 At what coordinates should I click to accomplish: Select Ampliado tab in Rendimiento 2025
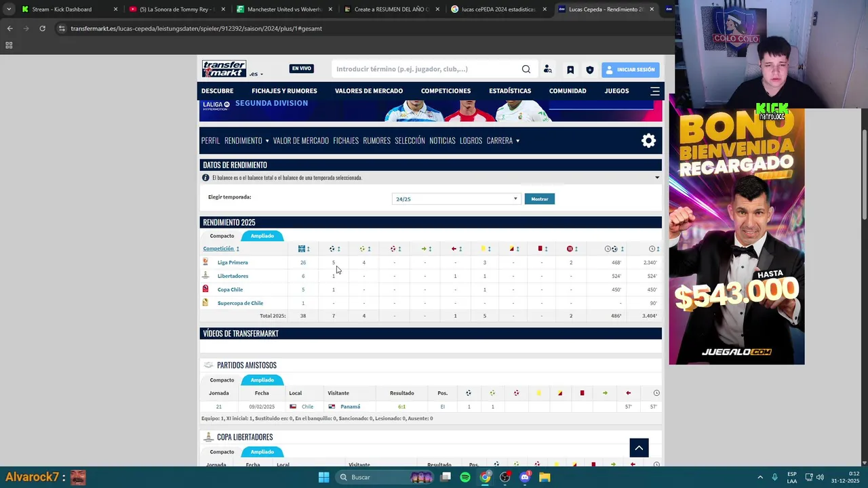point(262,236)
